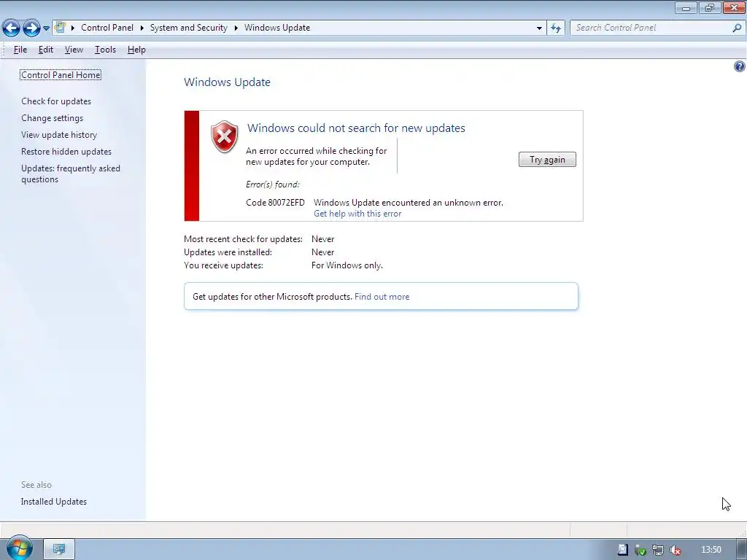Open Updates: frequently asked questions

point(71,174)
